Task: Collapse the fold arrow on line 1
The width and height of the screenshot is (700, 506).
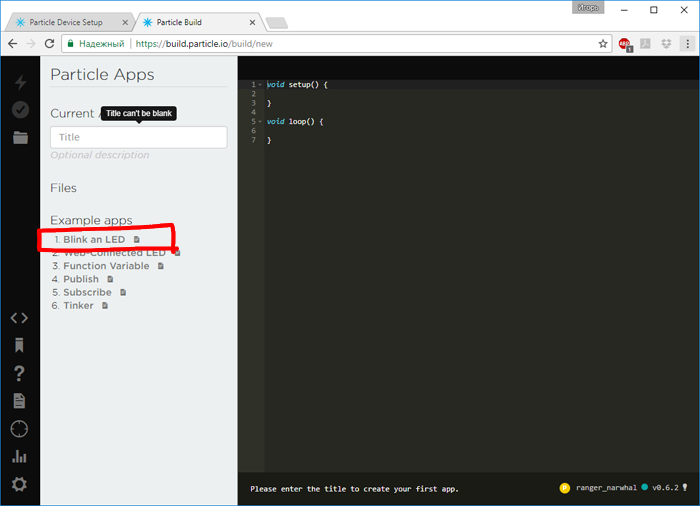Action: click(x=260, y=84)
